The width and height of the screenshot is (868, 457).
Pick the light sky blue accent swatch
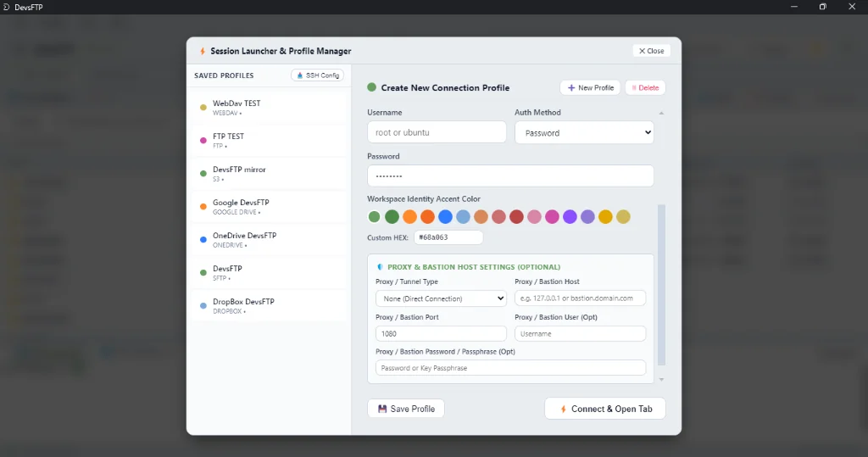[x=464, y=216]
